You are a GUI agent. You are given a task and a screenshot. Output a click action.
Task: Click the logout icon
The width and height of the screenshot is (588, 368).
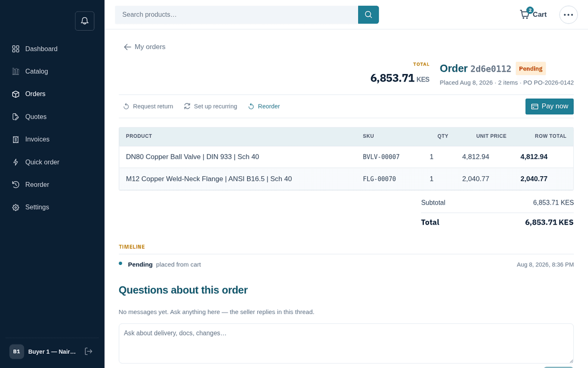(89, 351)
